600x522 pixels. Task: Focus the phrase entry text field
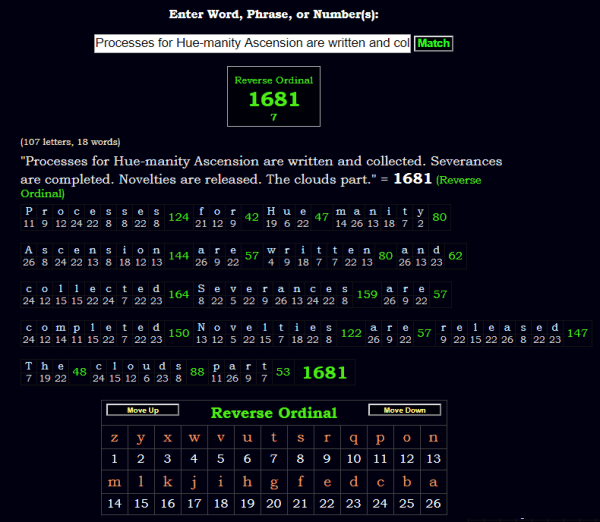[253, 43]
